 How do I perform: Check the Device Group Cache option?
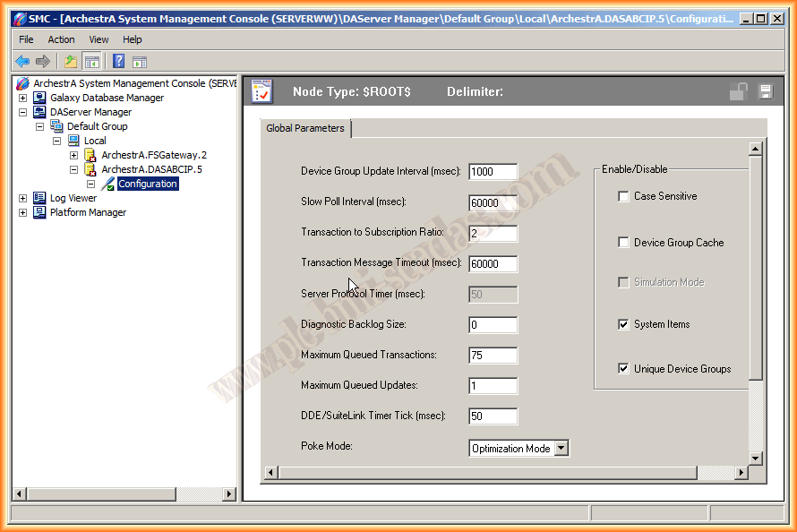click(623, 243)
